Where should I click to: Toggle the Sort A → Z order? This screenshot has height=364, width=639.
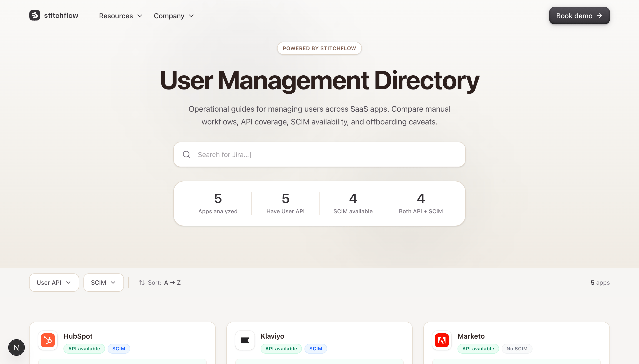pyautogui.click(x=160, y=283)
